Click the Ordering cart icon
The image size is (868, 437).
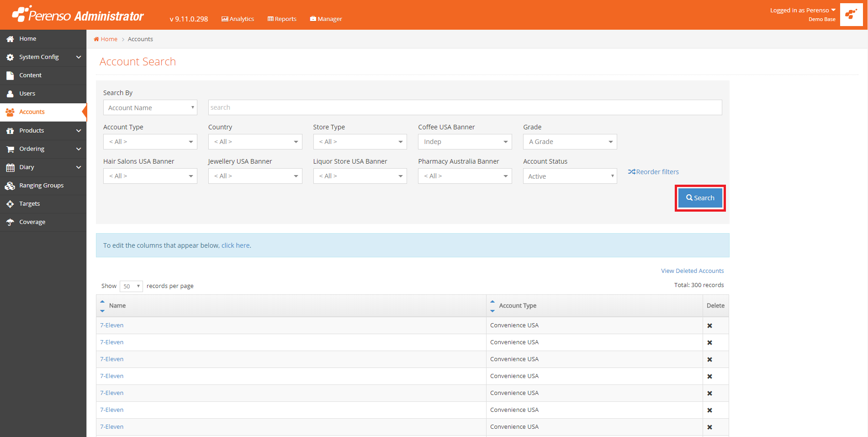click(x=10, y=149)
